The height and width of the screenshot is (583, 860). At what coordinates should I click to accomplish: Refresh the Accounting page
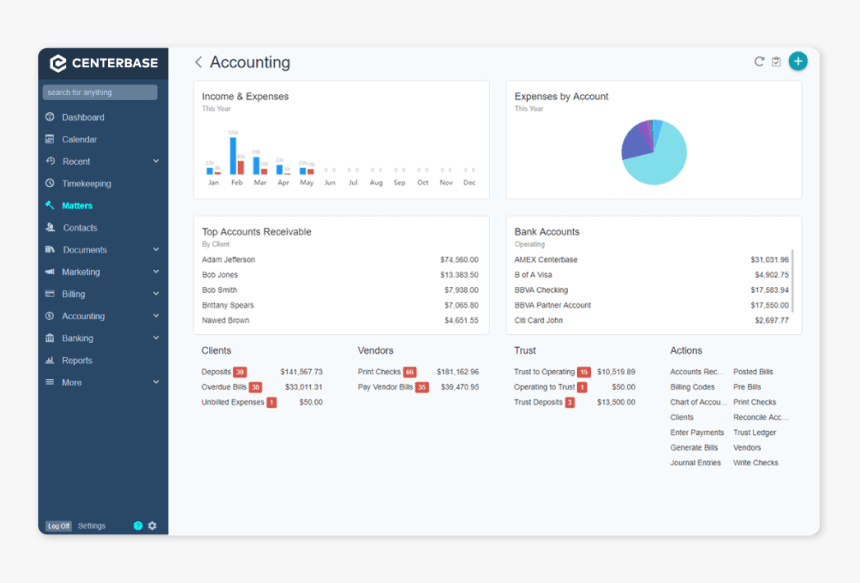pyautogui.click(x=759, y=61)
